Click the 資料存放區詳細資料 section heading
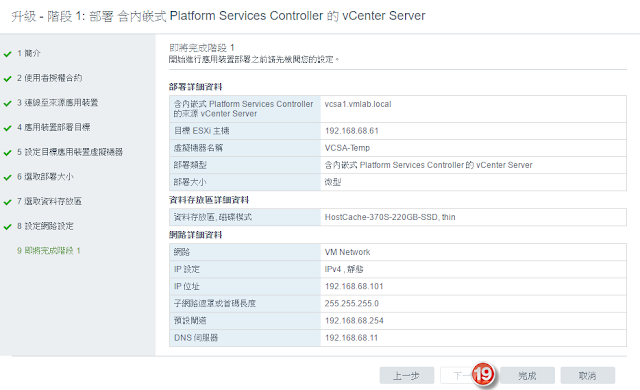 pyautogui.click(x=209, y=200)
